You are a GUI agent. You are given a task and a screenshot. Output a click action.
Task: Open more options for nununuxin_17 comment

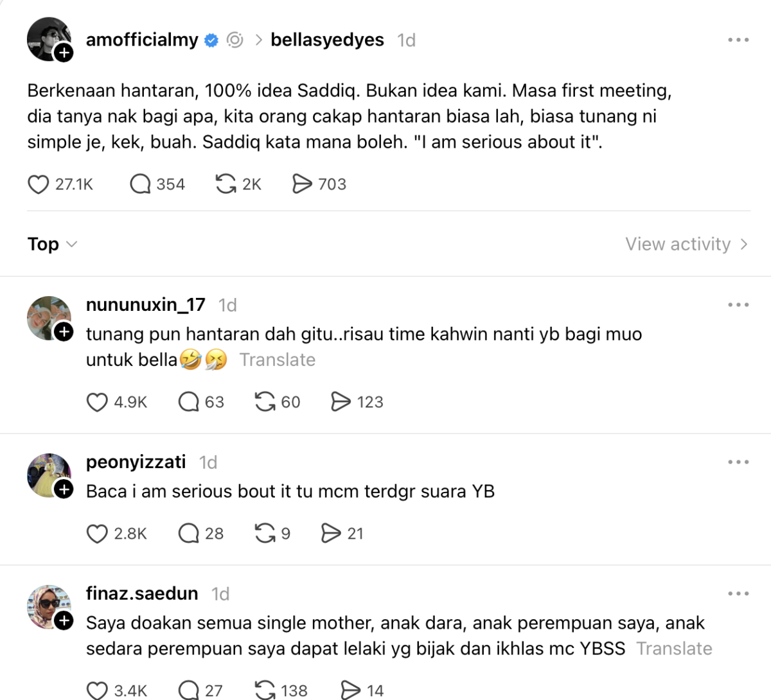click(738, 305)
